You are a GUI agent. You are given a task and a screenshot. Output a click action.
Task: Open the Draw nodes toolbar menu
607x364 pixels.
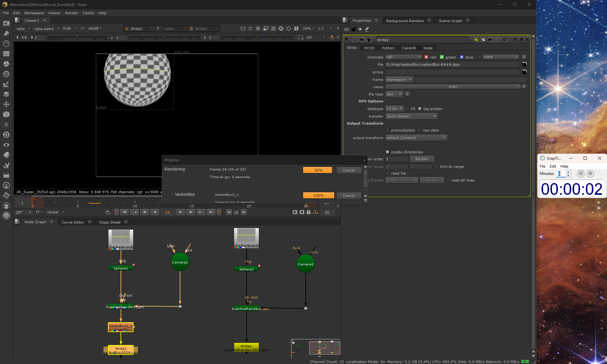coord(6,33)
